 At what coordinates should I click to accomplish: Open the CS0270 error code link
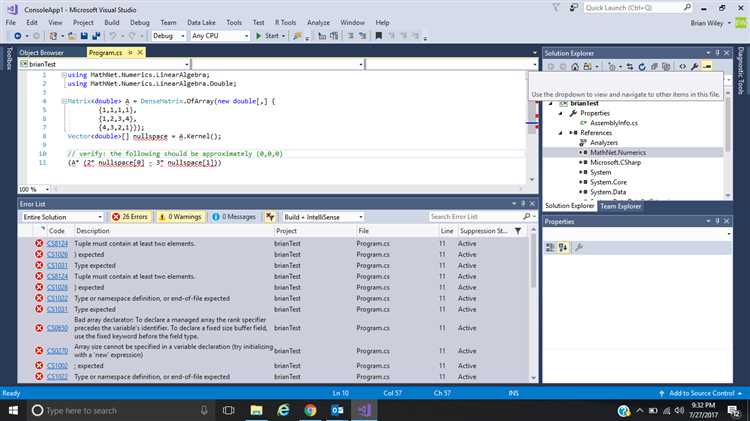pyautogui.click(x=57, y=351)
